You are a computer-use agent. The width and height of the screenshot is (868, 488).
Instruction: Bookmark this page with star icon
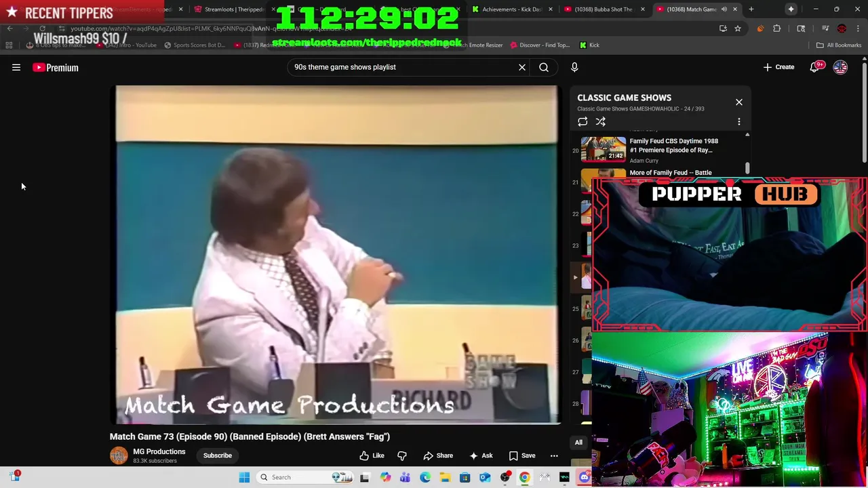[738, 28]
